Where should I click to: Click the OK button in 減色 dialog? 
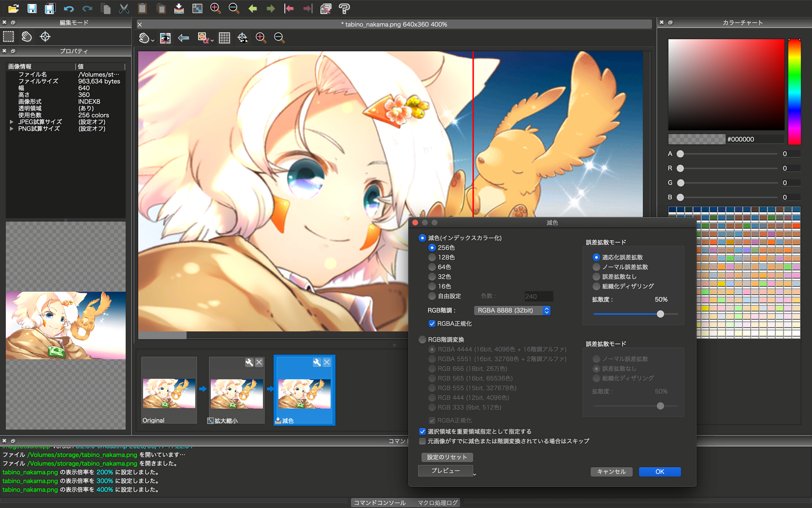[x=659, y=472]
